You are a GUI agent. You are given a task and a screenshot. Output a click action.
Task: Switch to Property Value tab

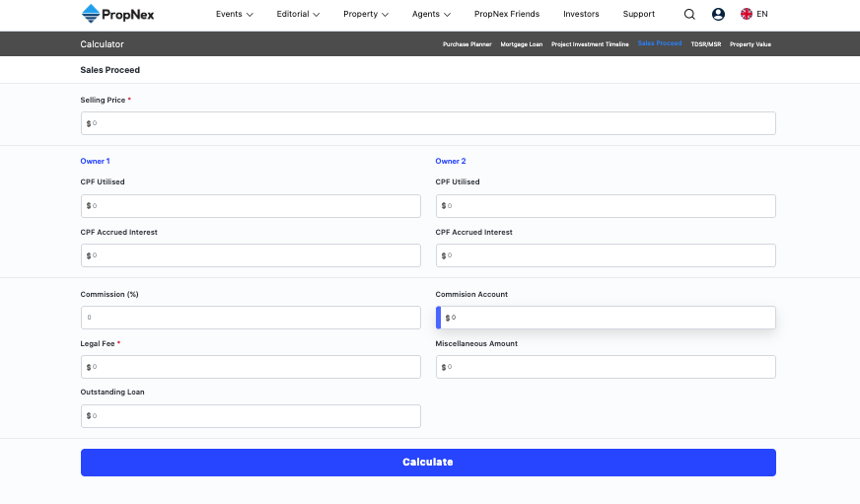coord(751,44)
